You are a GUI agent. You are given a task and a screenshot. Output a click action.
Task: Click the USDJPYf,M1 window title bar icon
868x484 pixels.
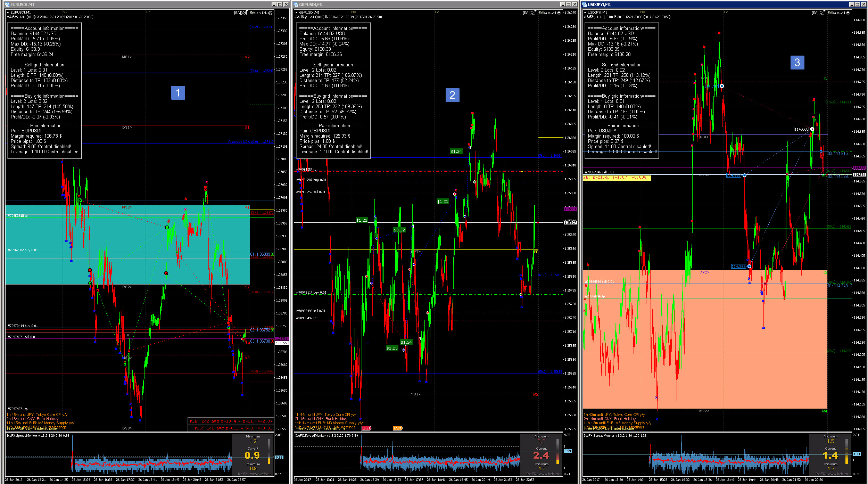585,5
